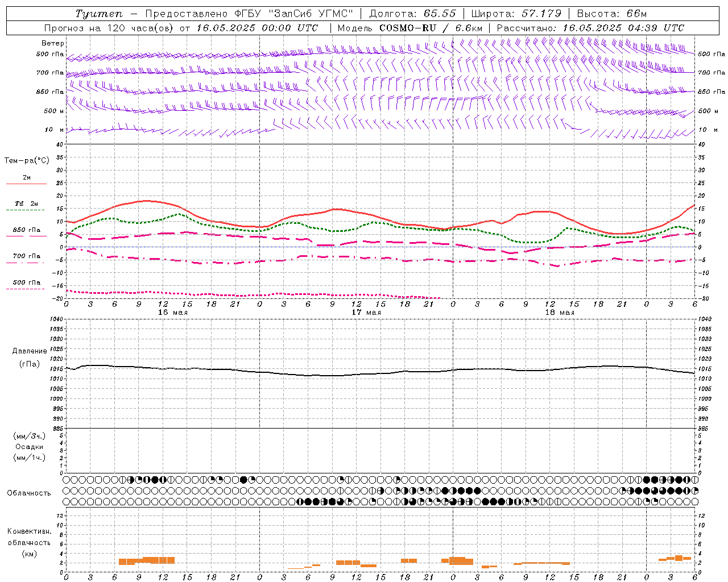Click the "850 гПа" temperature legend entry
The image size is (728, 582).
pyautogui.click(x=27, y=230)
